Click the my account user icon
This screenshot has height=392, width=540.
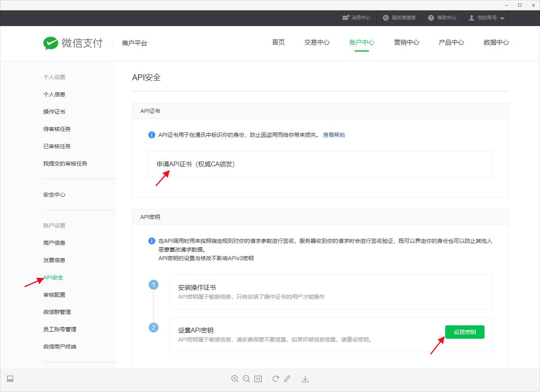(471, 18)
